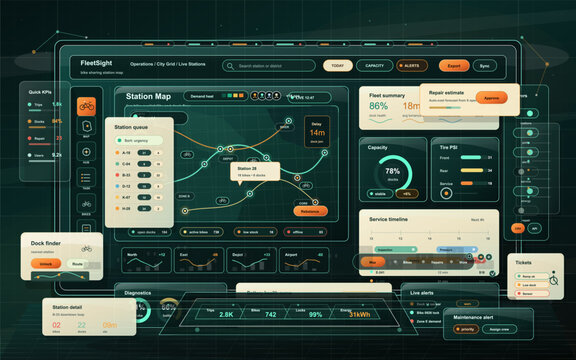The height and width of the screenshot is (360, 576).
Task: Click Assign crew in Maintenance alert
Action: (500, 329)
